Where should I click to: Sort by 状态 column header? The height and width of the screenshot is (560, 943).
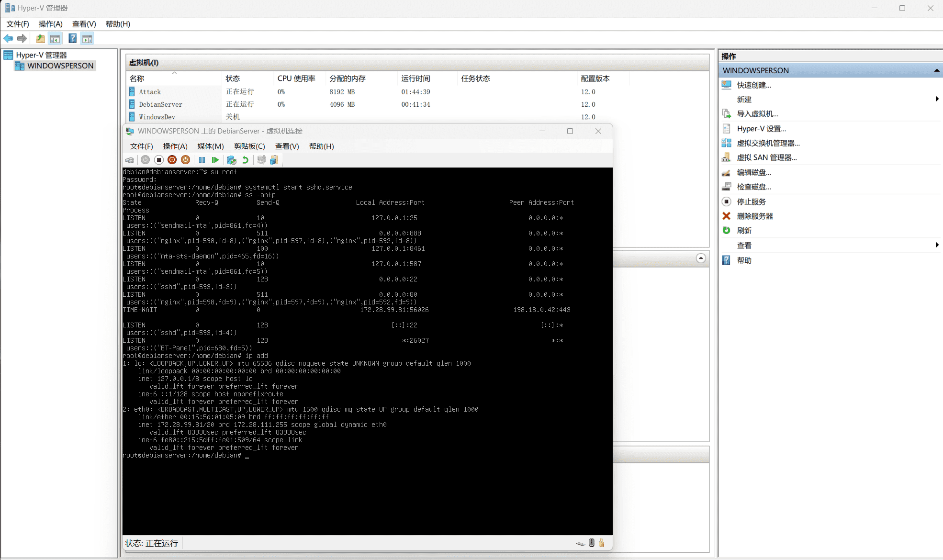(x=248, y=78)
